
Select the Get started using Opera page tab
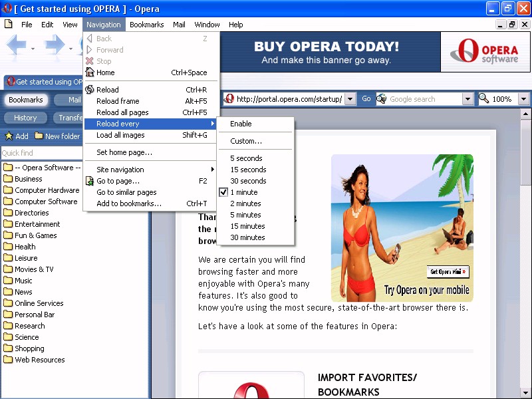point(44,82)
